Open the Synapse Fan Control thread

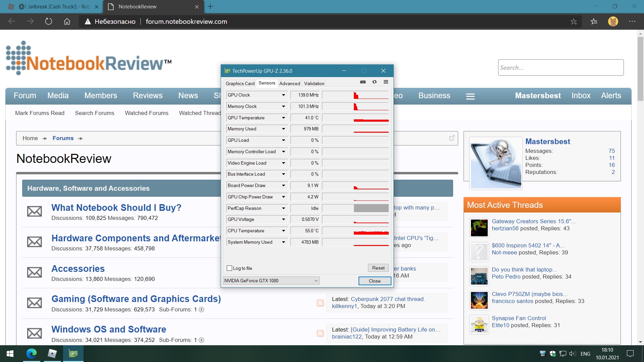pyautogui.click(x=519, y=318)
